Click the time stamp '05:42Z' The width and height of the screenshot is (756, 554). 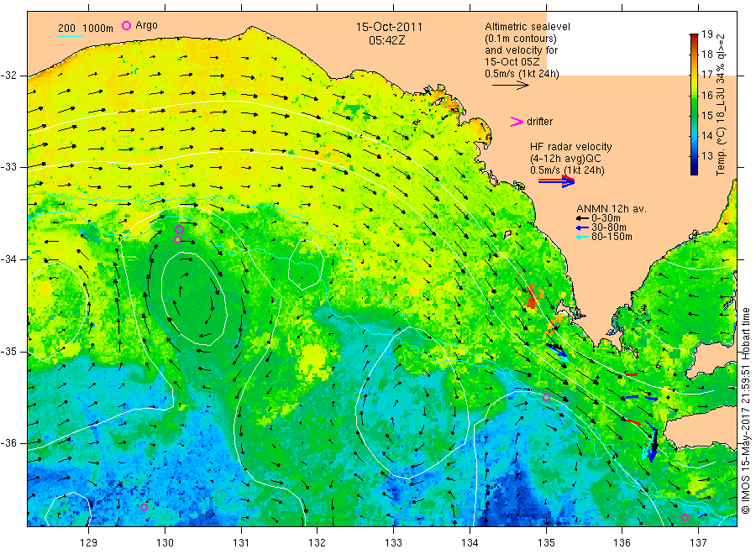(x=386, y=40)
